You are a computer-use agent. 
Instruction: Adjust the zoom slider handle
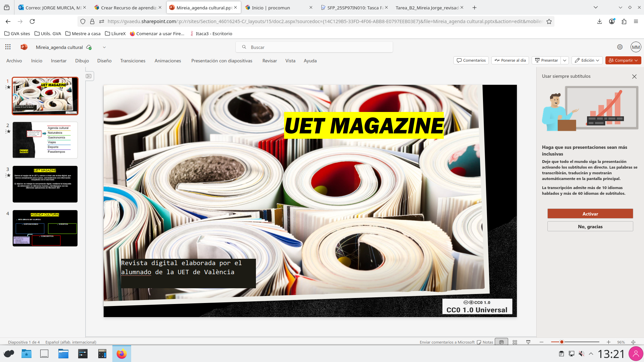click(562, 342)
